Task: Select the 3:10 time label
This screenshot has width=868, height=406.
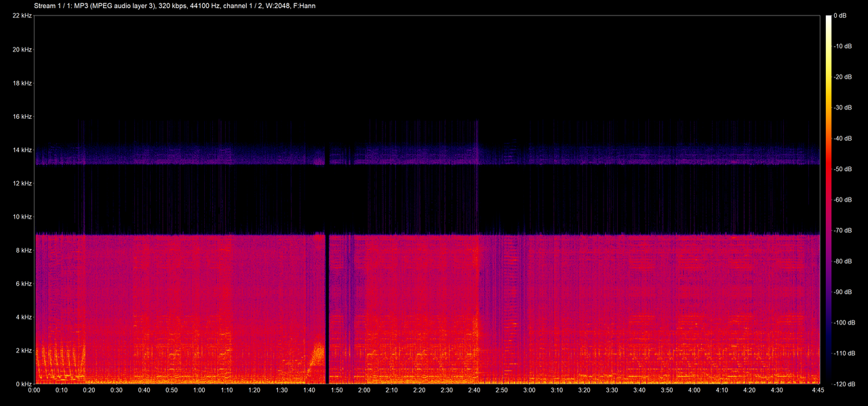Action: [557, 391]
